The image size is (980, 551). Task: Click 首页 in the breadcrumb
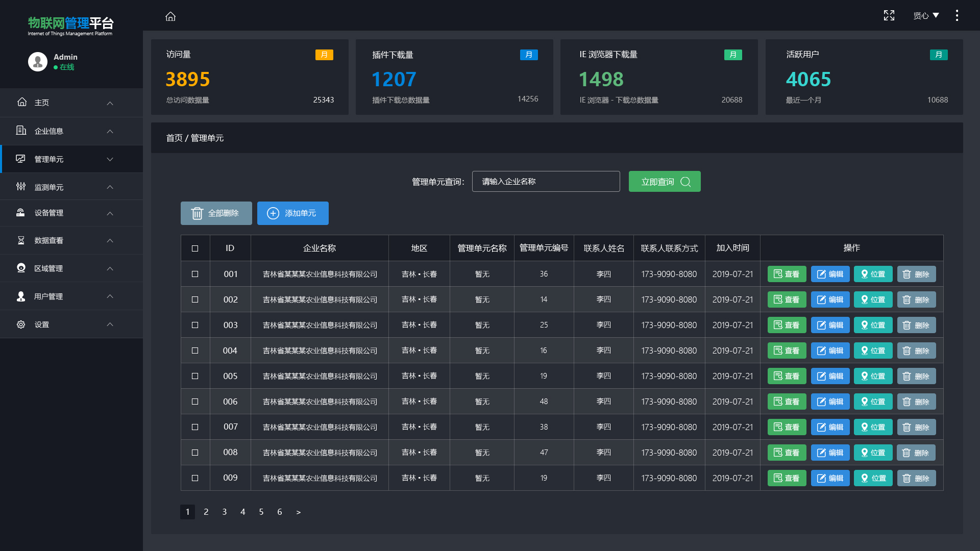click(175, 138)
